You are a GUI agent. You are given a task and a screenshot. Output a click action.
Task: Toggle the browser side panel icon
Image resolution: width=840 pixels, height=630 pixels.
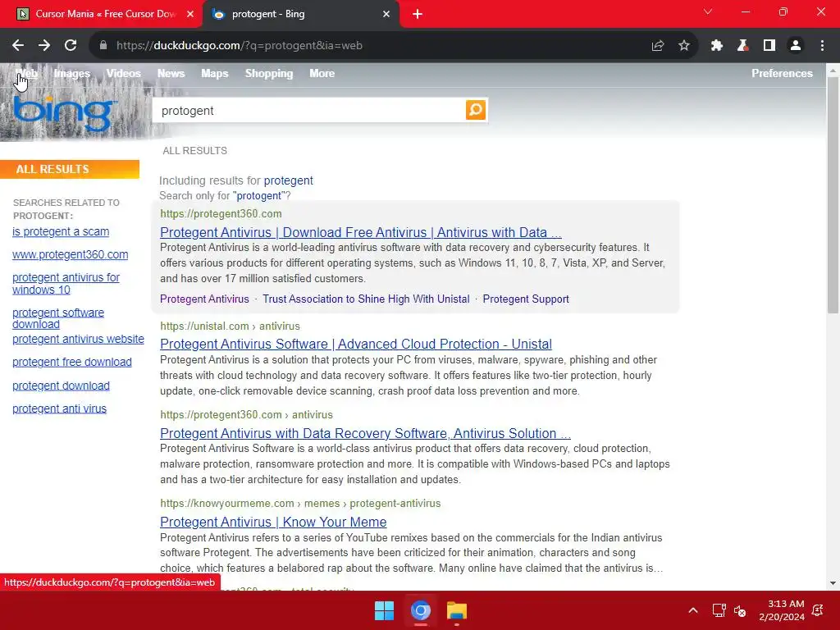pyautogui.click(x=769, y=46)
